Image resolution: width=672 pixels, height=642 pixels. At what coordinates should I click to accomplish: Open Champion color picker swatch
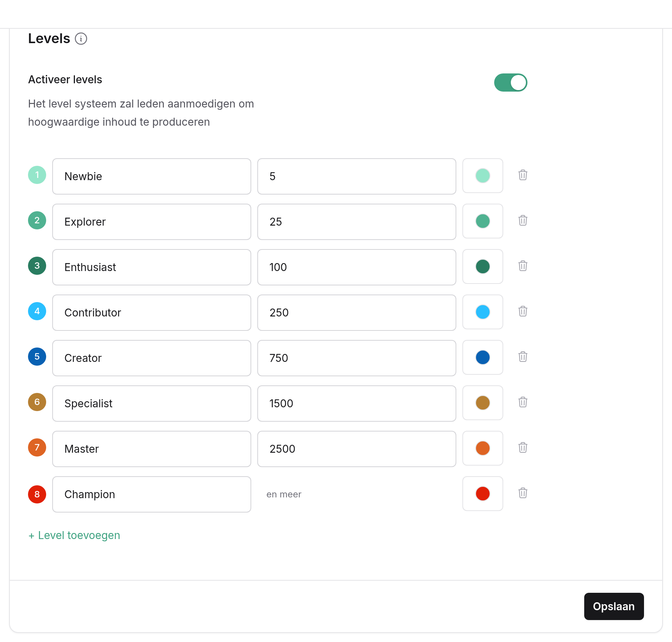(x=483, y=494)
